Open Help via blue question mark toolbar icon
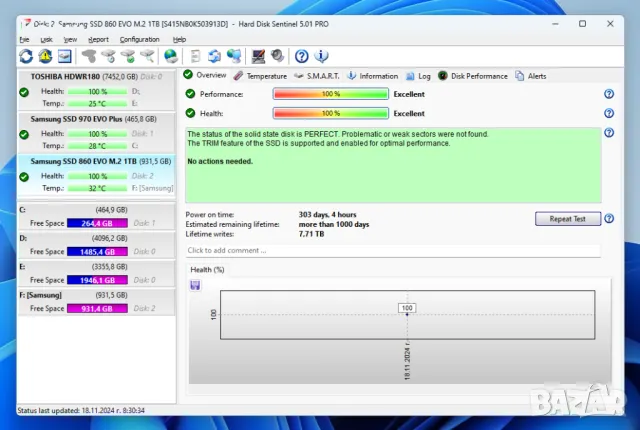This screenshot has height=430, width=640. click(300, 56)
